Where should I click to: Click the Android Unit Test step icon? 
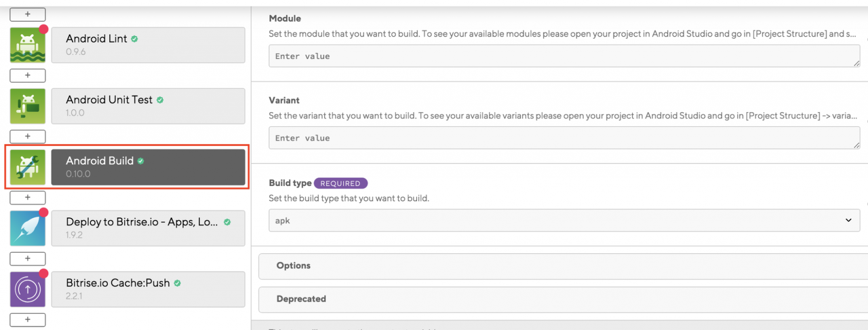coord(28,106)
